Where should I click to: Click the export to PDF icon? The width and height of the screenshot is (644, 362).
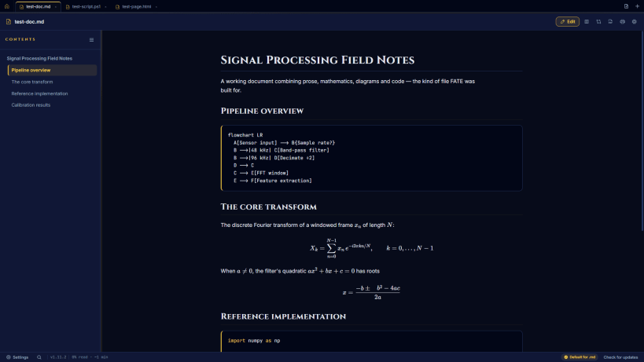[610, 22]
